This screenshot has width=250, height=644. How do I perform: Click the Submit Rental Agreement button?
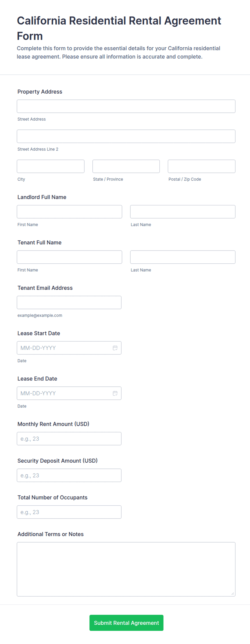126,623
